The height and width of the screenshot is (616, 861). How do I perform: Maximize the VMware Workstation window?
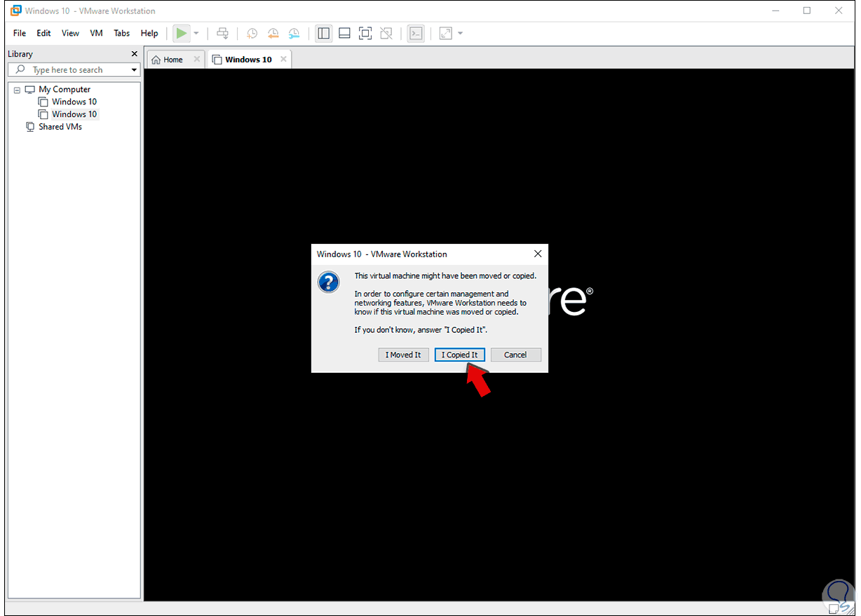[807, 11]
